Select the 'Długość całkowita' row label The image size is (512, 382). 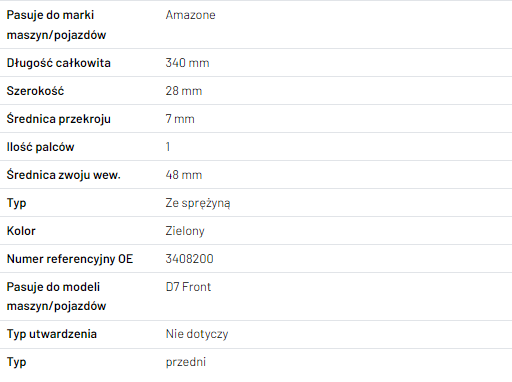coord(59,63)
